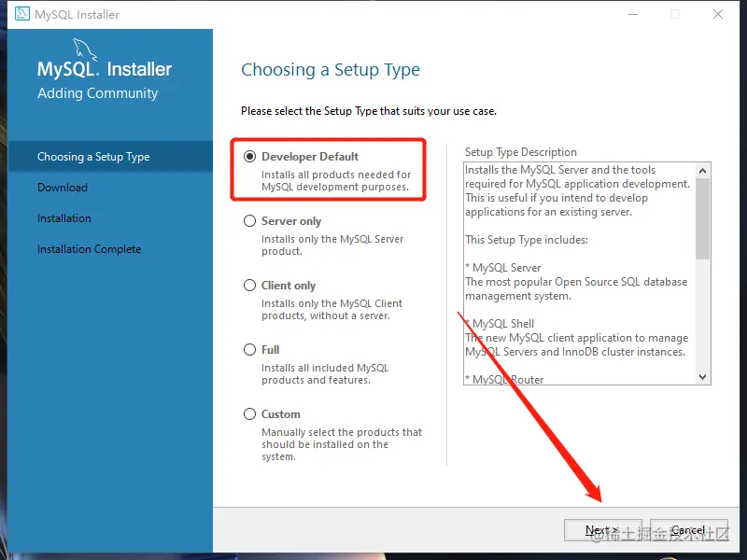Click description scrollbar up arrow
747x560 pixels.
[x=703, y=171]
